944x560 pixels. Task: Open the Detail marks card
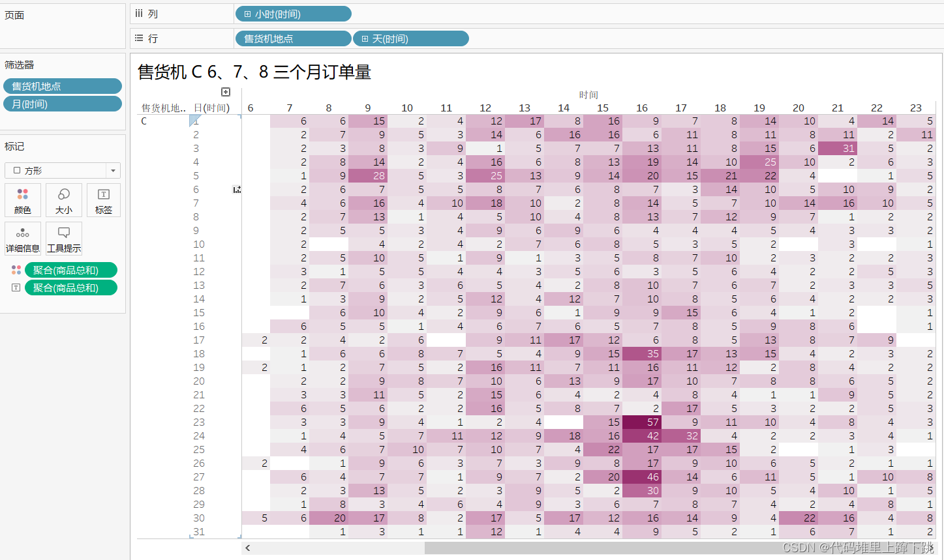tap(23, 239)
